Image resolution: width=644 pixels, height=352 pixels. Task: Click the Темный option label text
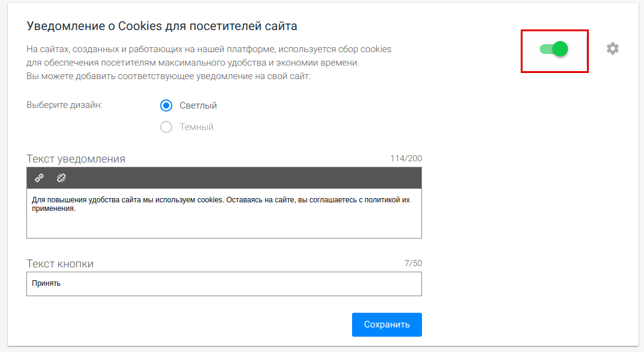196,127
